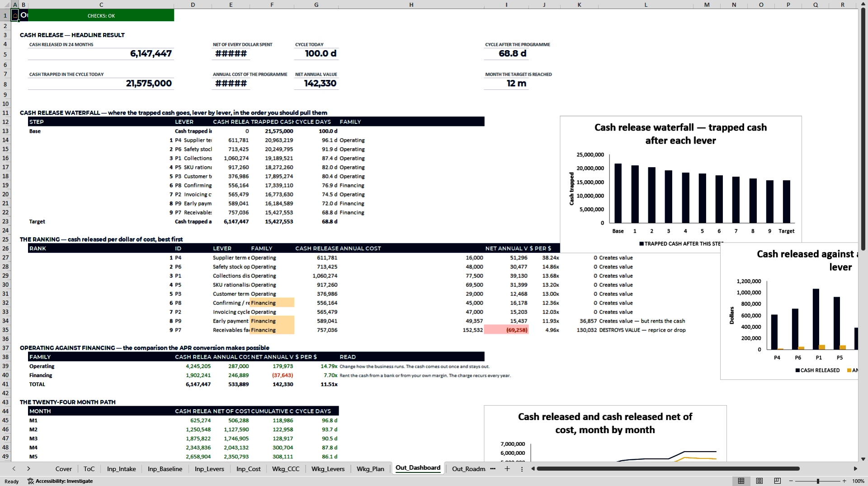Click the vertical scrollbar down arrow
Image resolution: width=868 pixels, height=486 pixels.
(x=863, y=459)
